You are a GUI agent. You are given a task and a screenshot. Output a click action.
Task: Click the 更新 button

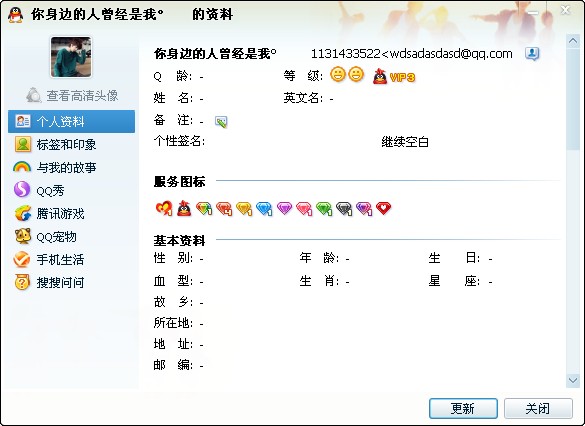[463, 408]
